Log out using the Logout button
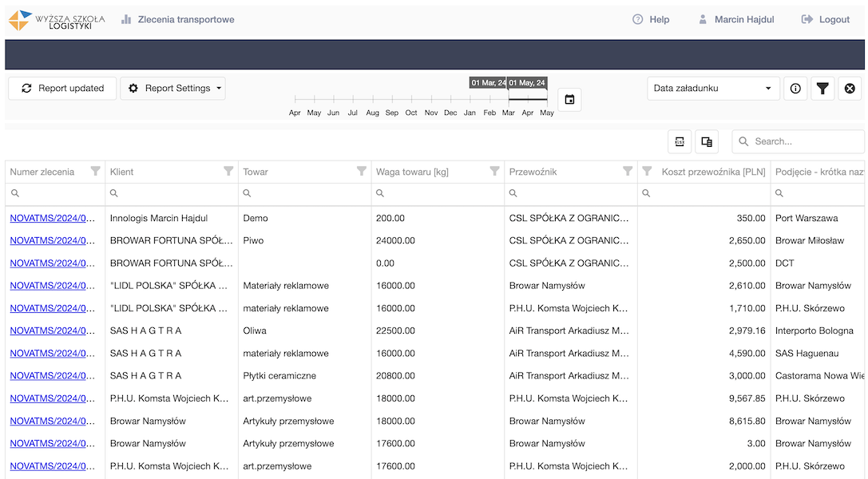868x479 pixels. pyautogui.click(x=826, y=19)
